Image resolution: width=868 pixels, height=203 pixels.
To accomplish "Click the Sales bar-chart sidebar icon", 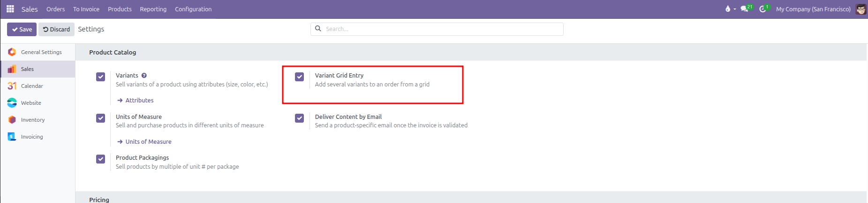I will pyautogui.click(x=12, y=69).
